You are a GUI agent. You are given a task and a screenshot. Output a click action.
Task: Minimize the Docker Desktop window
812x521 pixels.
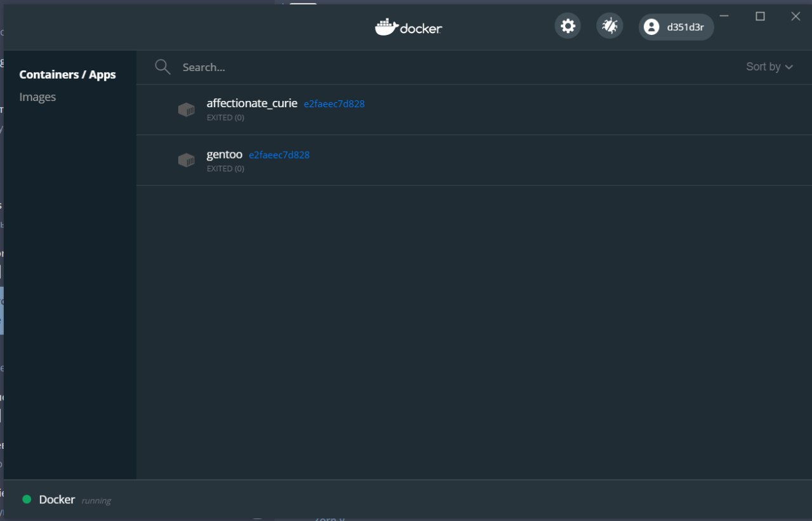[724, 16]
